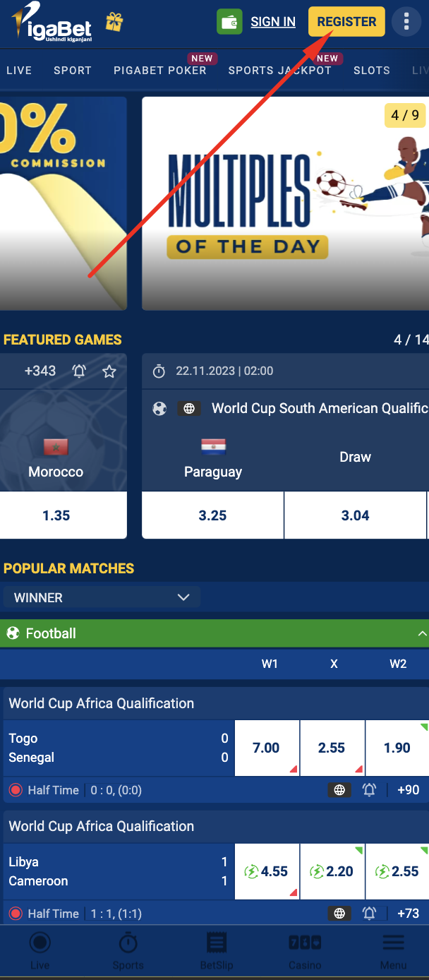Open the three-dot options menu
This screenshot has width=429, height=980.
tap(406, 22)
